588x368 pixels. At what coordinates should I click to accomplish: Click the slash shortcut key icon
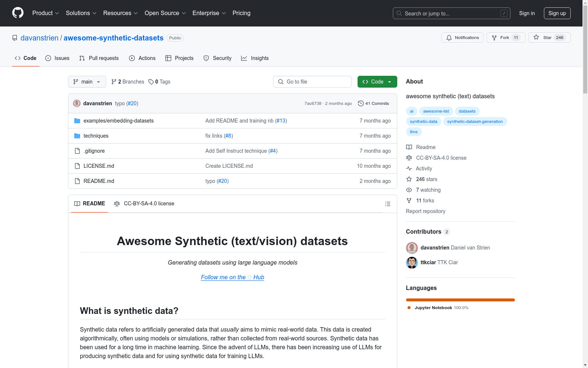[x=504, y=13]
